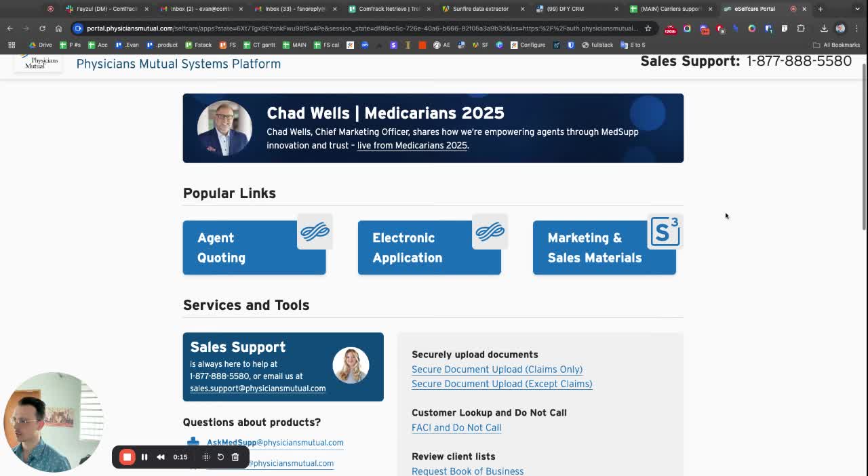Image resolution: width=868 pixels, height=476 pixels.
Task: Open the apps grid in bookmarks bar
Action: point(12,45)
